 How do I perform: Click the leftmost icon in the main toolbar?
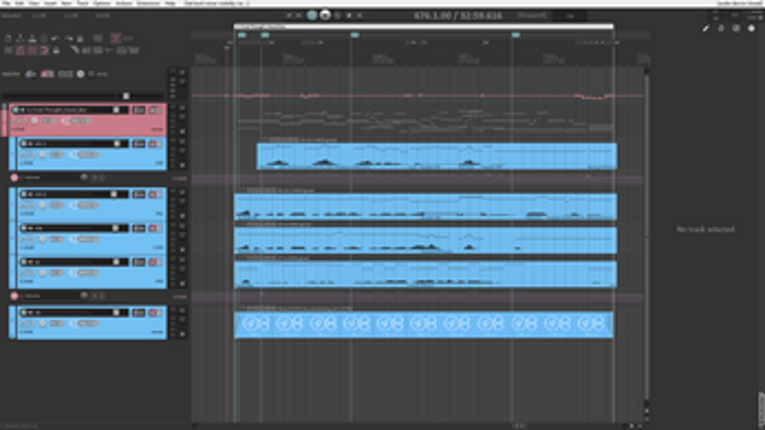(x=8, y=38)
